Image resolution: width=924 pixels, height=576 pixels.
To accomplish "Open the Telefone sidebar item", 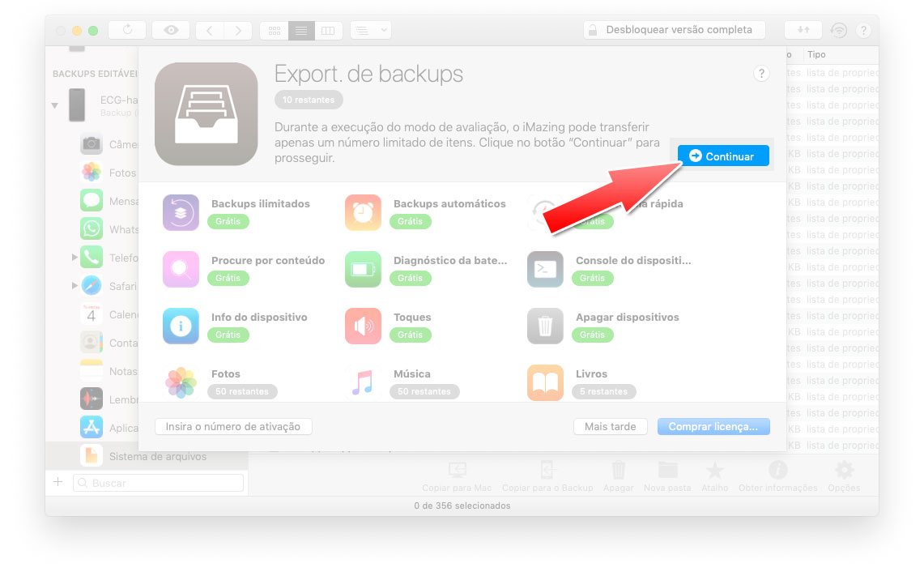I will 109,258.
